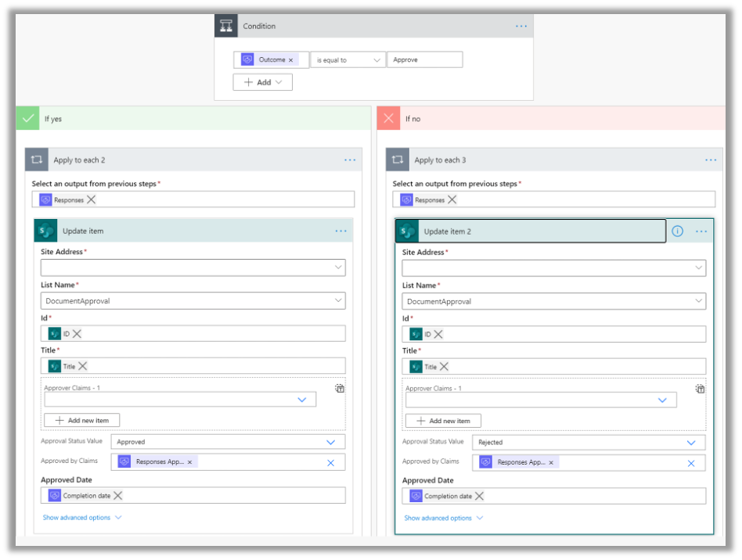The image size is (742, 560).
Task: Click the SharePoint icon on Update item
Action: [46, 231]
